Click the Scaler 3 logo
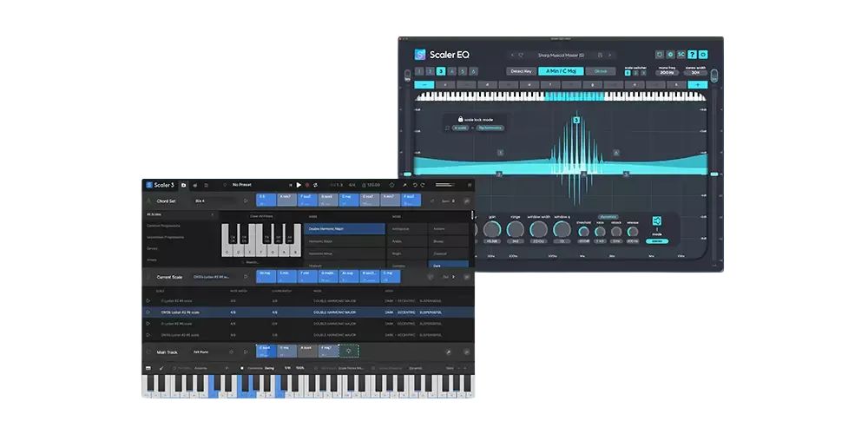 pyautogui.click(x=160, y=185)
